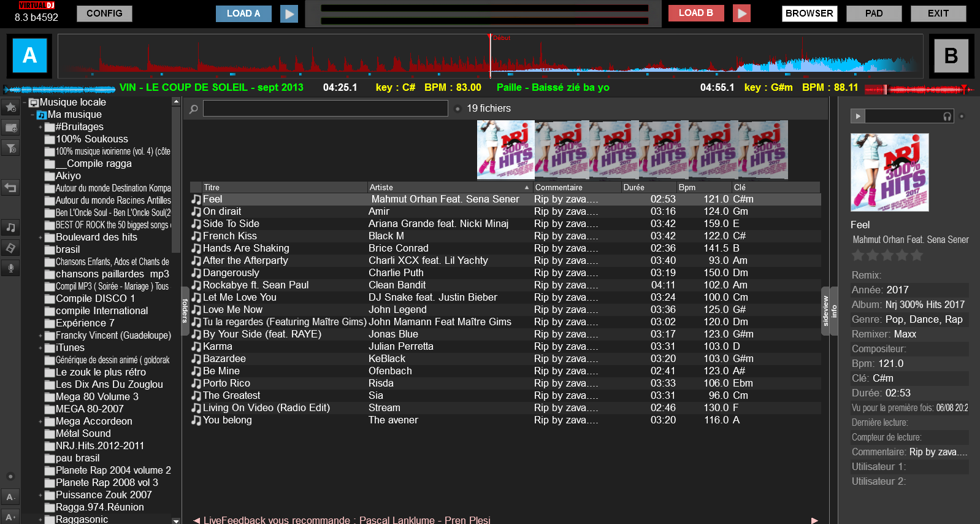Click LOAD A button
The width and height of the screenshot is (980, 524).
[x=243, y=13]
